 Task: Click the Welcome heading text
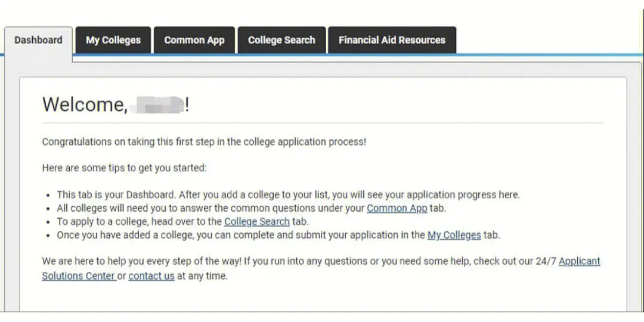(85, 104)
